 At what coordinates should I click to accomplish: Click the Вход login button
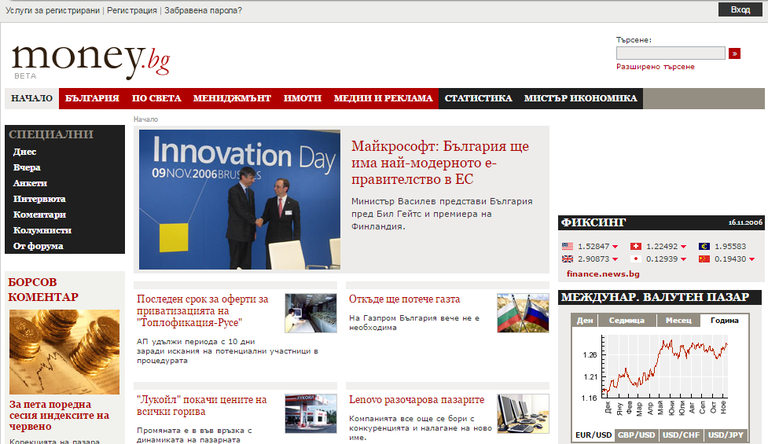click(739, 9)
